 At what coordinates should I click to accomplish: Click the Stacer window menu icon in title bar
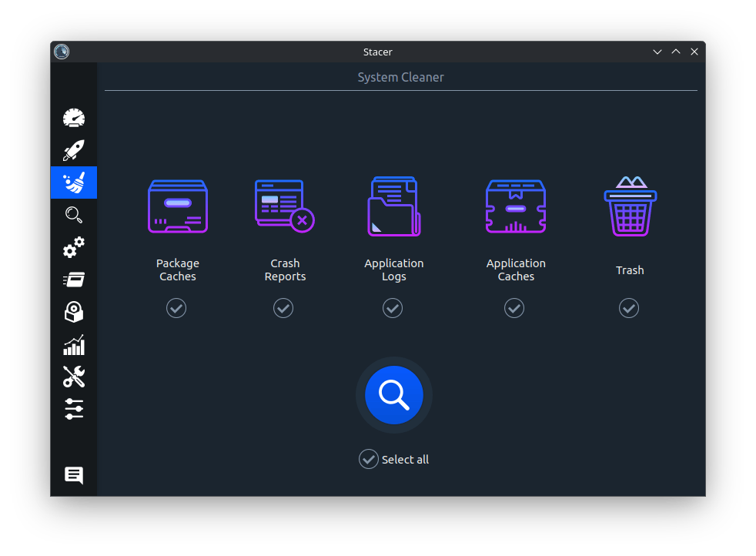point(62,52)
